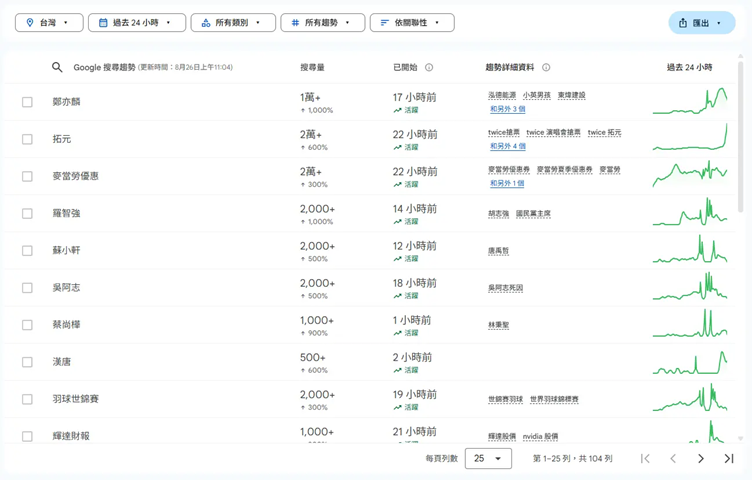Image resolution: width=752 pixels, height=480 pixels.
Task: Click the nvidia 股價 related query
Action: [x=540, y=436]
